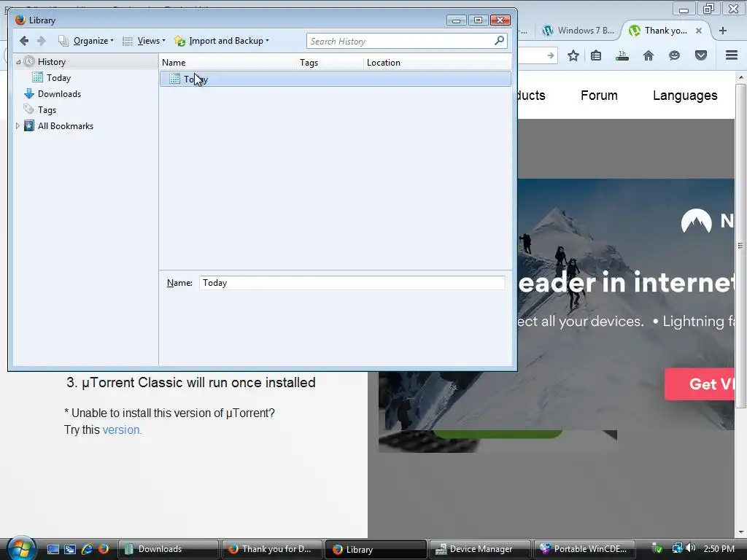Sort by Name column header
The height and width of the screenshot is (560, 747).
pos(228,63)
